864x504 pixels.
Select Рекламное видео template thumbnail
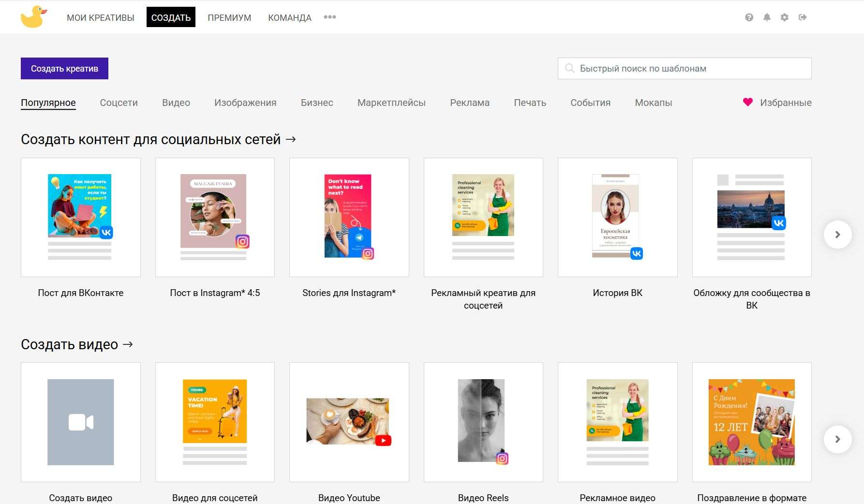coord(618,422)
